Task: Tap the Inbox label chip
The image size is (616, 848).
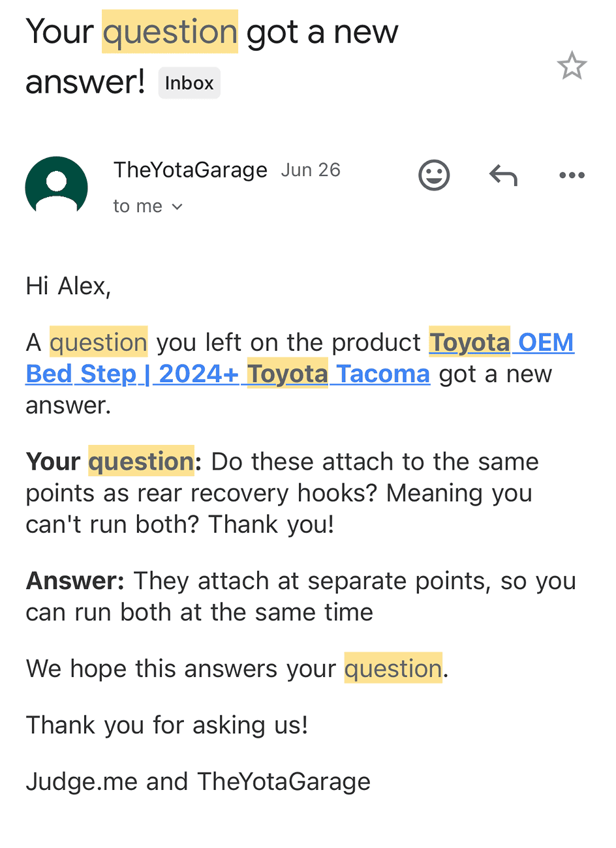Action: 189,83
